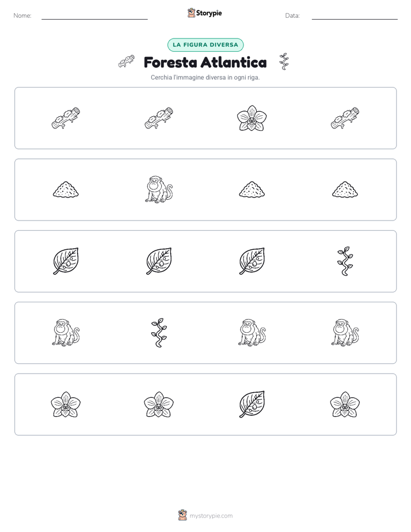Screen dimensions: 411x532
Task: Click the last mossy log in row one
Action: click(x=345, y=118)
